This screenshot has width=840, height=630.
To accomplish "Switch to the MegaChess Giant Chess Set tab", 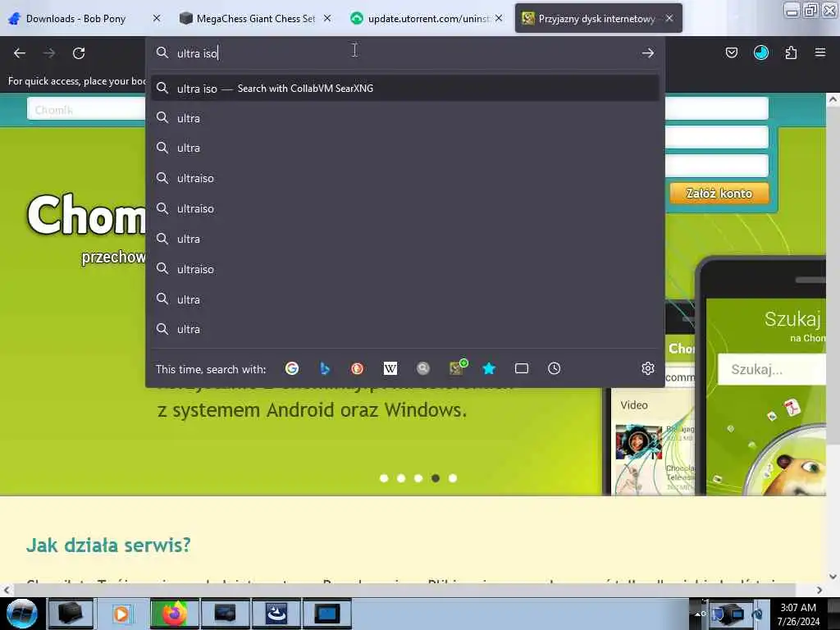I will [256, 19].
